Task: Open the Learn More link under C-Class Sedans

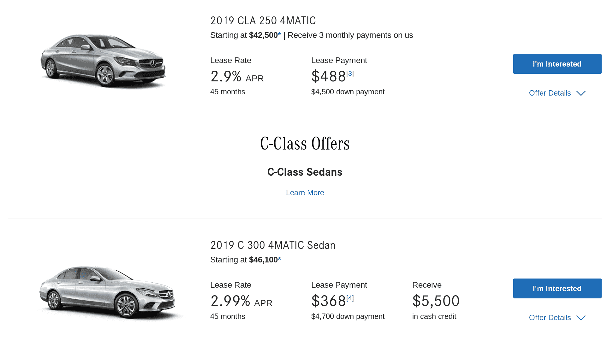Action: (305, 193)
